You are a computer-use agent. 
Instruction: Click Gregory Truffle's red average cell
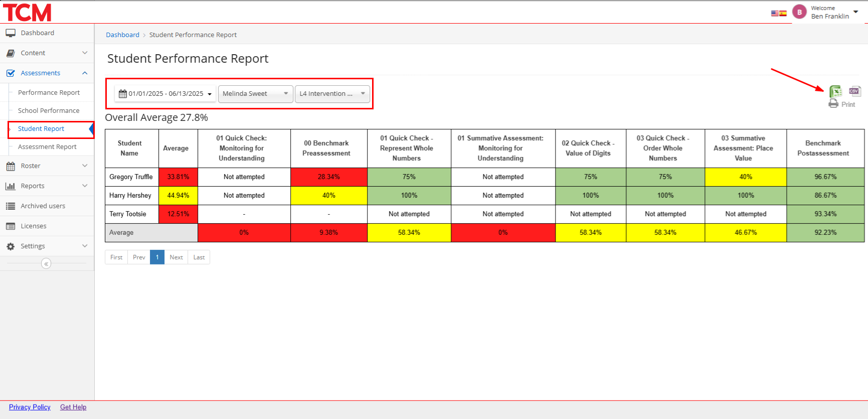(x=178, y=177)
